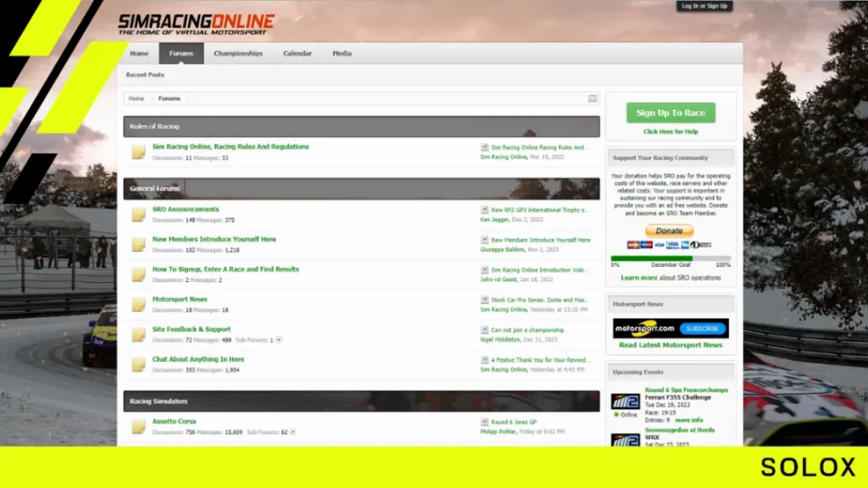
Task: Click post icon beside New RF2 GP3 post
Action: tap(484, 210)
